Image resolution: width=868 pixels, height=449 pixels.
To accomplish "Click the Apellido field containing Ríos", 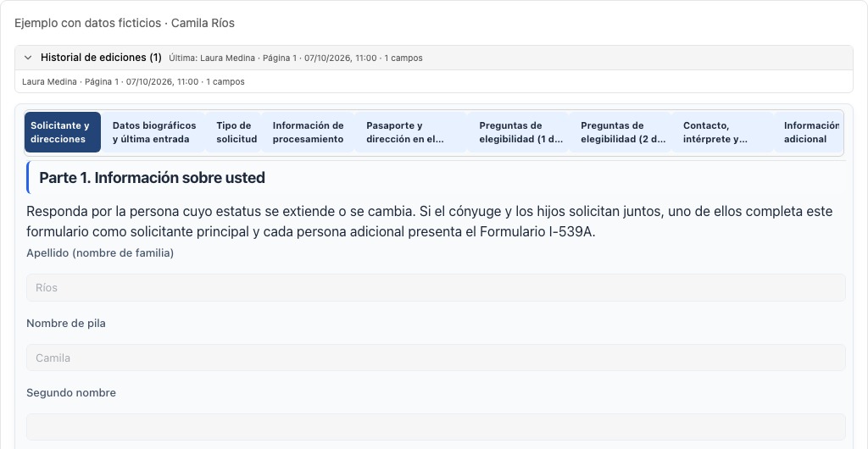I will click(x=436, y=287).
